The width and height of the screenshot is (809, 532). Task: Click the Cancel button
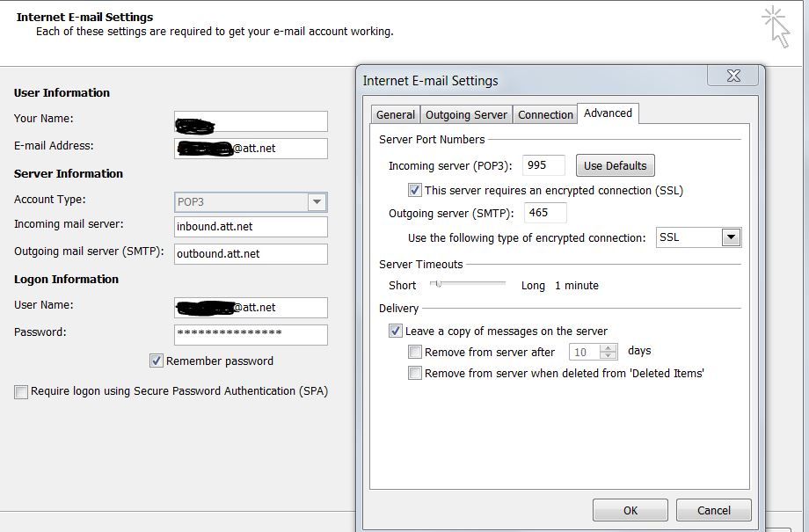714,510
